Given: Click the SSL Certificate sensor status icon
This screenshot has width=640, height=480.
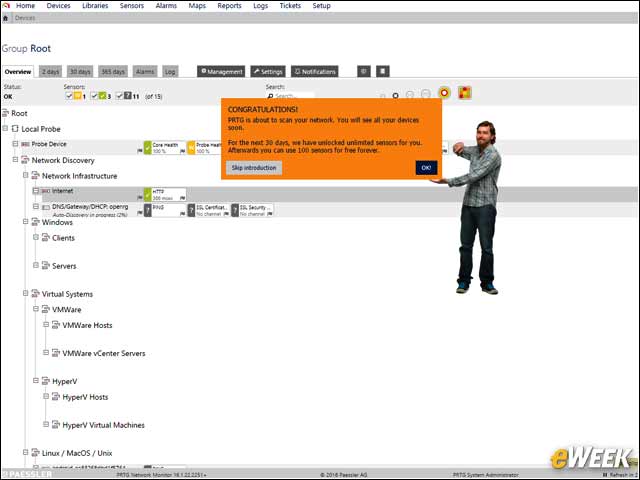Looking at the screenshot, I should coord(191,210).
